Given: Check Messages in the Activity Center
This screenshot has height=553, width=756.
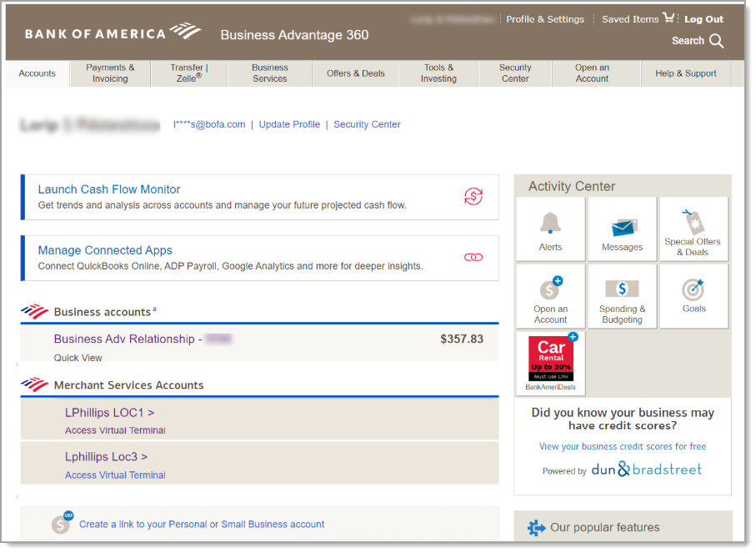Looking at the screenshot, I should 622,228.
